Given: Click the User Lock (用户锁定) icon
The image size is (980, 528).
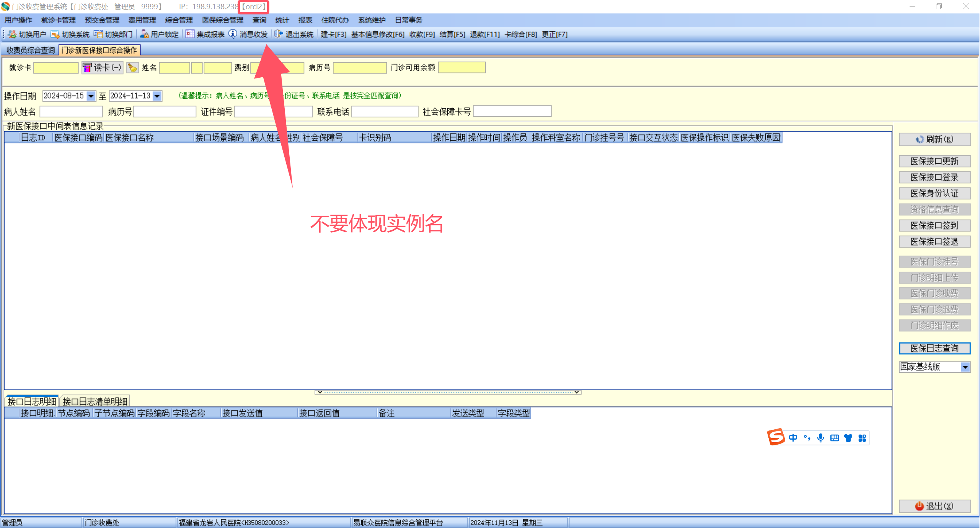Looking at the screenshot, I should 144,34.
